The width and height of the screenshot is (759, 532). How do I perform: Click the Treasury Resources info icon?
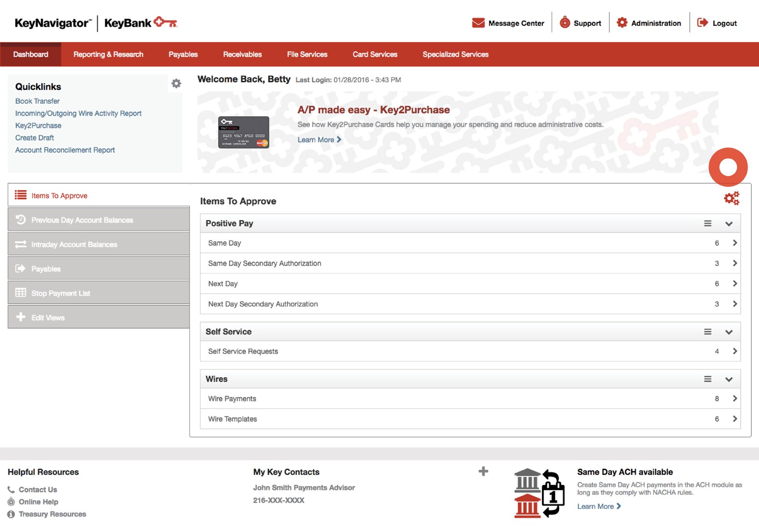pyautogui.click(x=11, y=514)
